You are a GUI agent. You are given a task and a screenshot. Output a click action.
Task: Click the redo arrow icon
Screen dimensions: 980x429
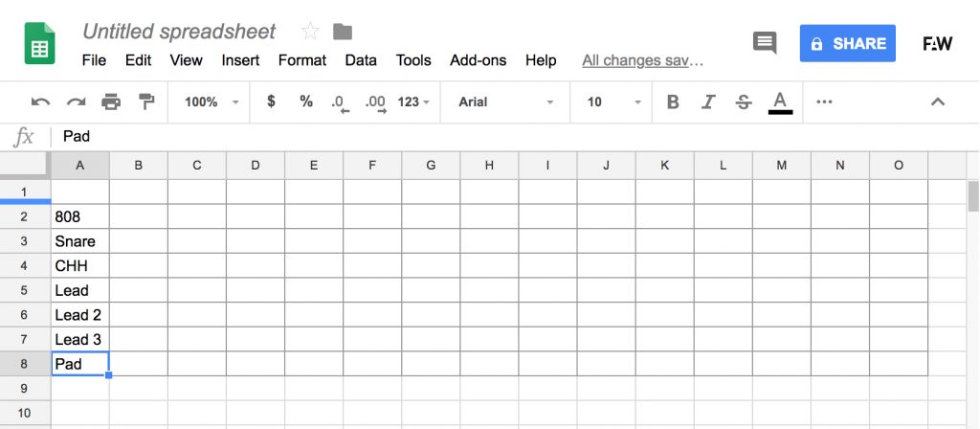coord(76,102)
